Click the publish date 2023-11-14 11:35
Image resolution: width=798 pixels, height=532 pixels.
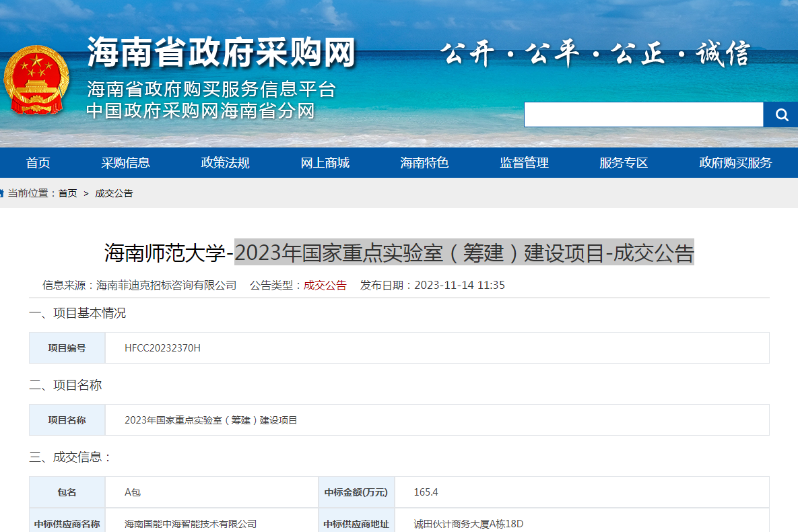[x=459, y=285]
